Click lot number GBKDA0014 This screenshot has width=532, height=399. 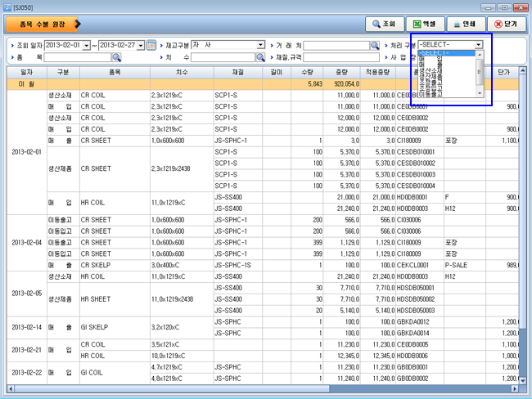(x=413, y=334)
